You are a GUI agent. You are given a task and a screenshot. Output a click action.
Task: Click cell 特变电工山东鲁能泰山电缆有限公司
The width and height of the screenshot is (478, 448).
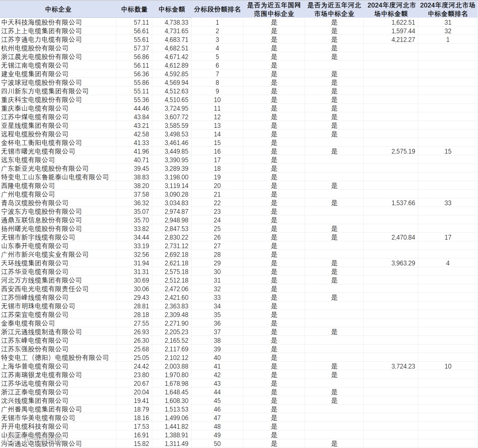pyautogui.click(x=55, y=177)
